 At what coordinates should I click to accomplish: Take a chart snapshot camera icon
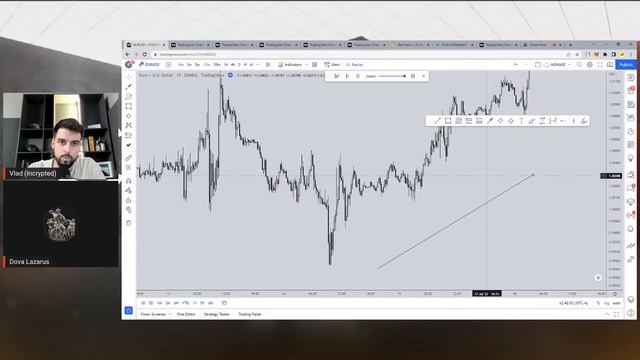coord(610,64)
